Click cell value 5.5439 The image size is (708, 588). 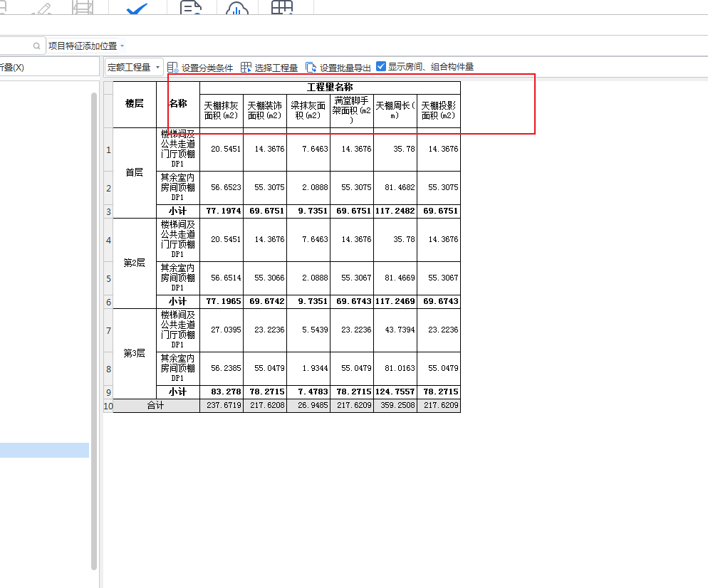coord(308,330)
